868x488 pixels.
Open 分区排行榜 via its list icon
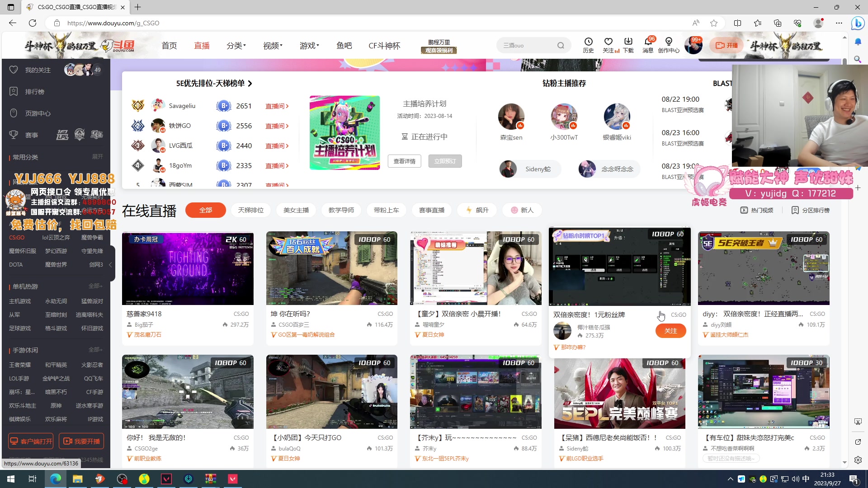pyautogui.click(x=811, y=210)
